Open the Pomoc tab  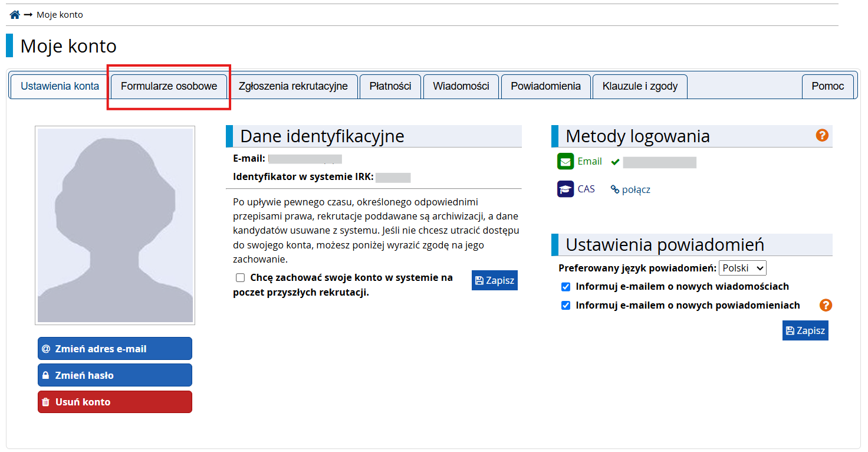828,86
